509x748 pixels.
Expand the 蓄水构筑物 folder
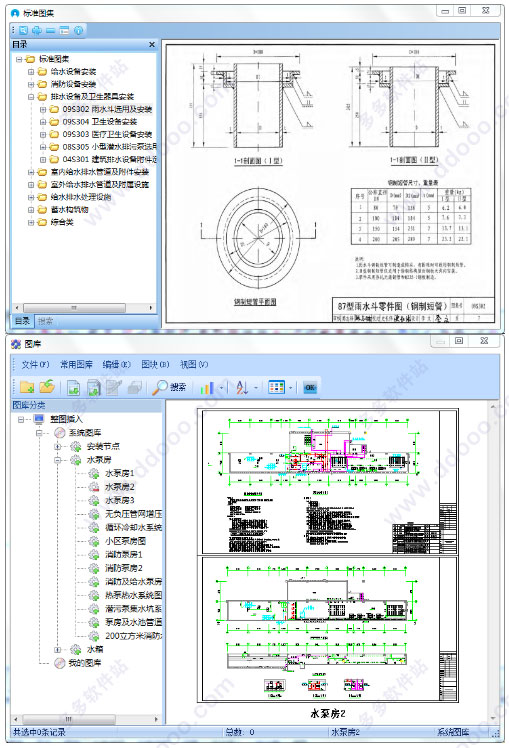point(31,209)
